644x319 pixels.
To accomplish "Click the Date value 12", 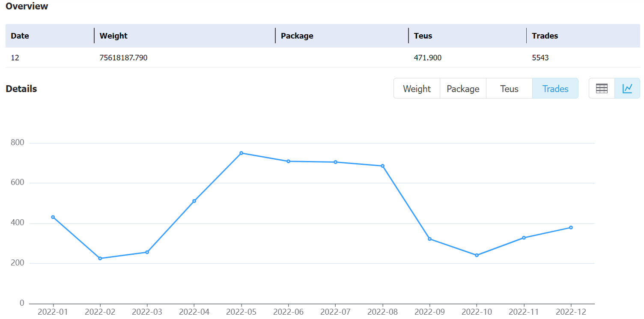I will pos(15,58).
